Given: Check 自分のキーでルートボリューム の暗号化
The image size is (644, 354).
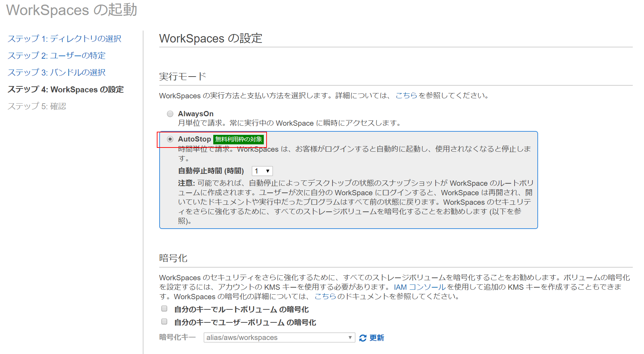Looking at the screenshot, I should [x=164, y=308].
